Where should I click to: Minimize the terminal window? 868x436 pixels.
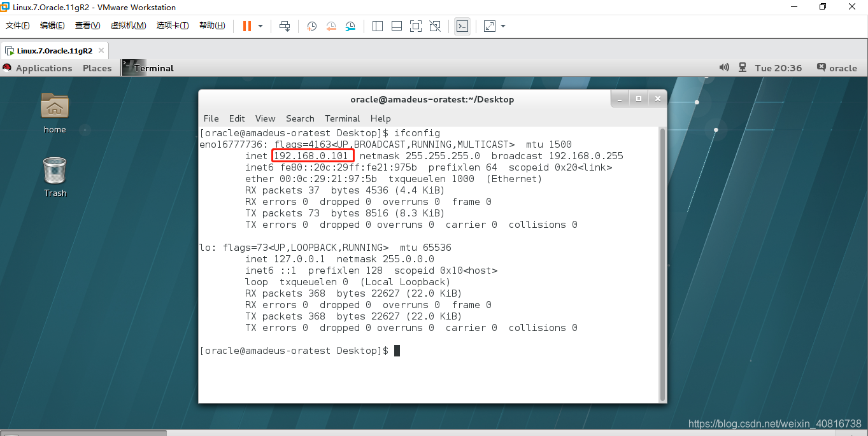[620, 99]
